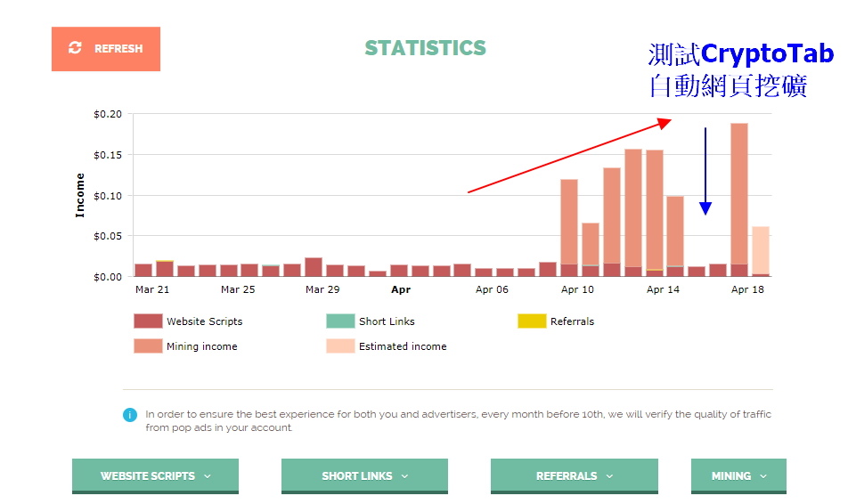
Task: Click the Apr 10 mining income bar
Action: click(x=569, y=222)
